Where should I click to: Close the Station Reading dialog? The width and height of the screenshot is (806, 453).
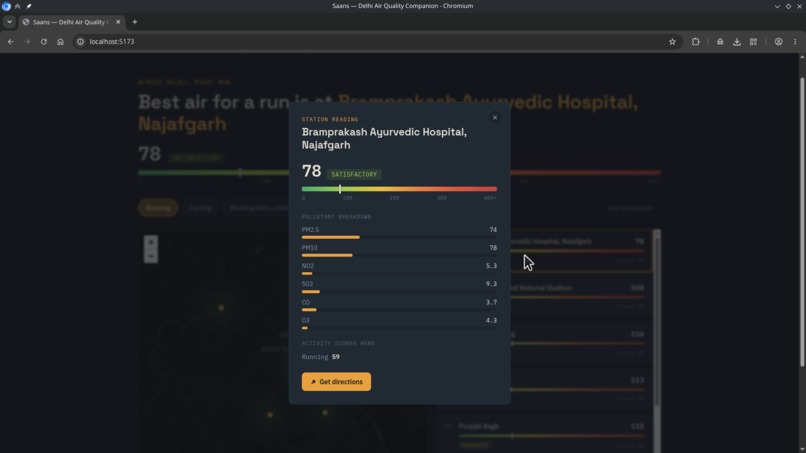pyautogui.click(x=494, y=118)
